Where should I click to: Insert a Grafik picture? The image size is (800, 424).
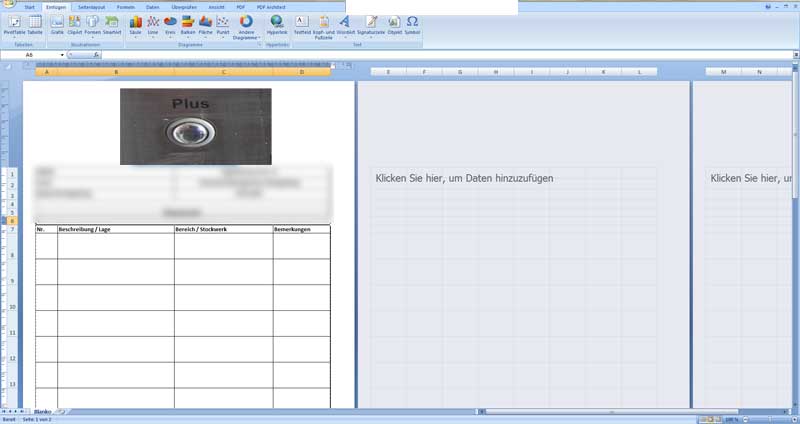pos(57,26)
